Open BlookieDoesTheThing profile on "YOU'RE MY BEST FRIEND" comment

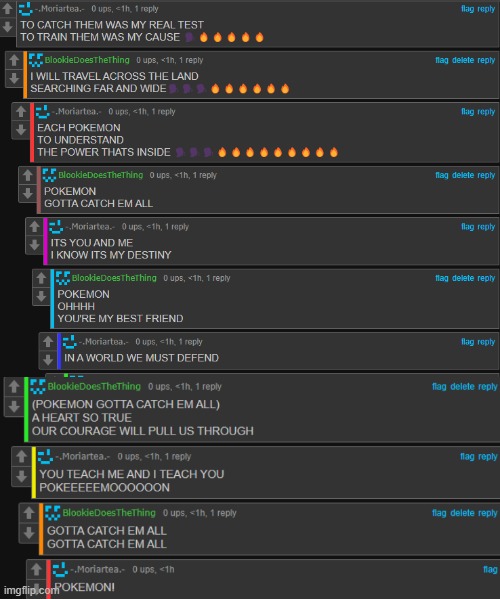click(x=114, y=278)
